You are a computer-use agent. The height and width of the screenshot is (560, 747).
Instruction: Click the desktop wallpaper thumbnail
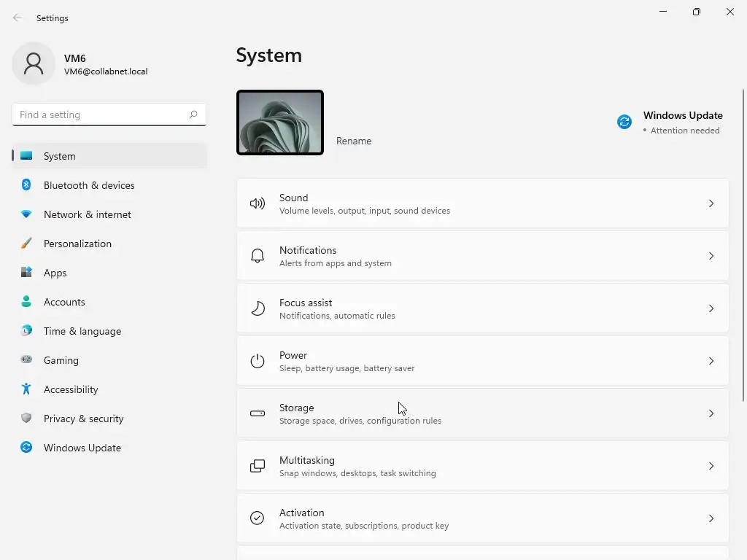tap(280, 122)
